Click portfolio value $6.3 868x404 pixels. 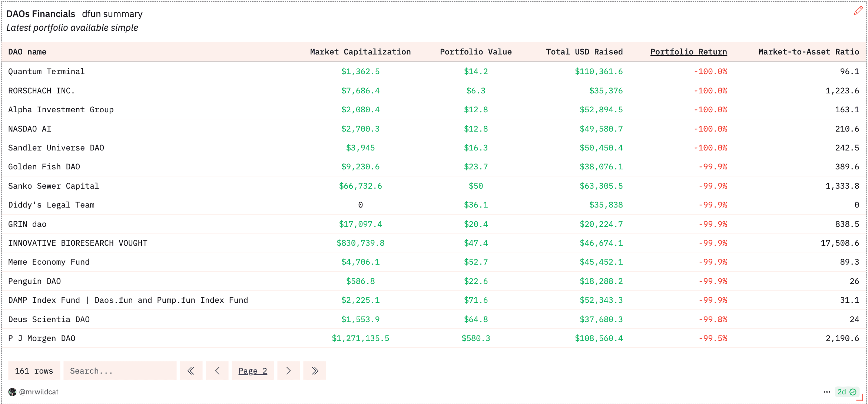pyautogui.click(x=476, y=91)
